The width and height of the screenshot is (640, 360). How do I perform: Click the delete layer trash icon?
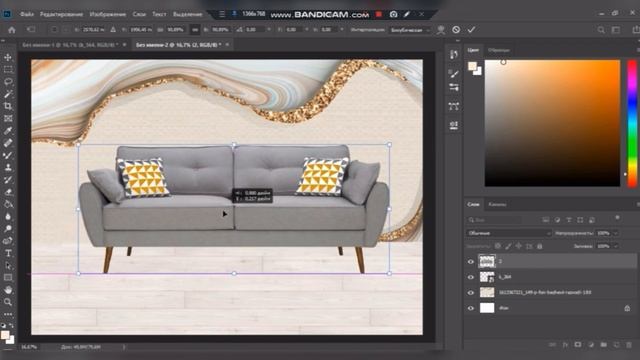629,345
